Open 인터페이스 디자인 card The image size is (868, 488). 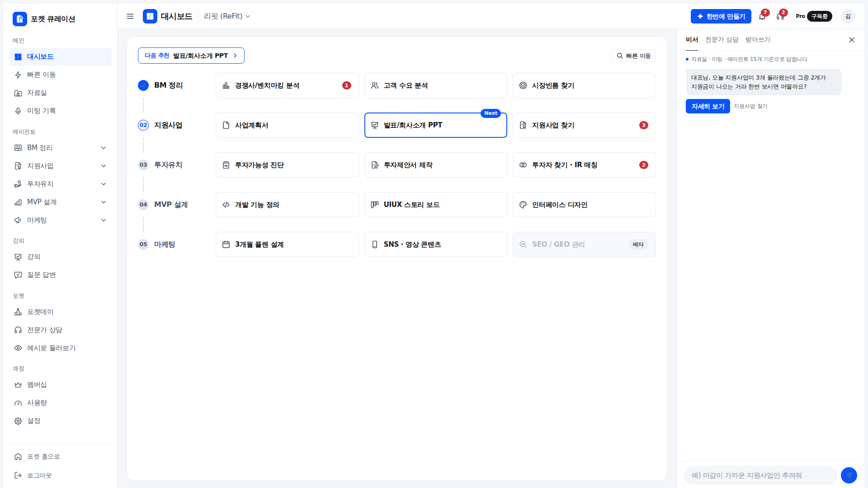[x=584, y=205]
